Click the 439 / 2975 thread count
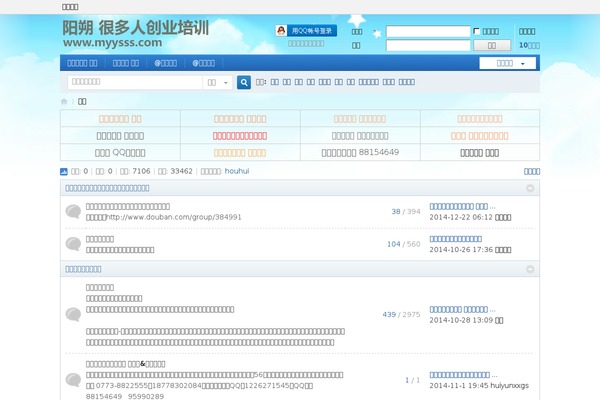 pos(401,315)
